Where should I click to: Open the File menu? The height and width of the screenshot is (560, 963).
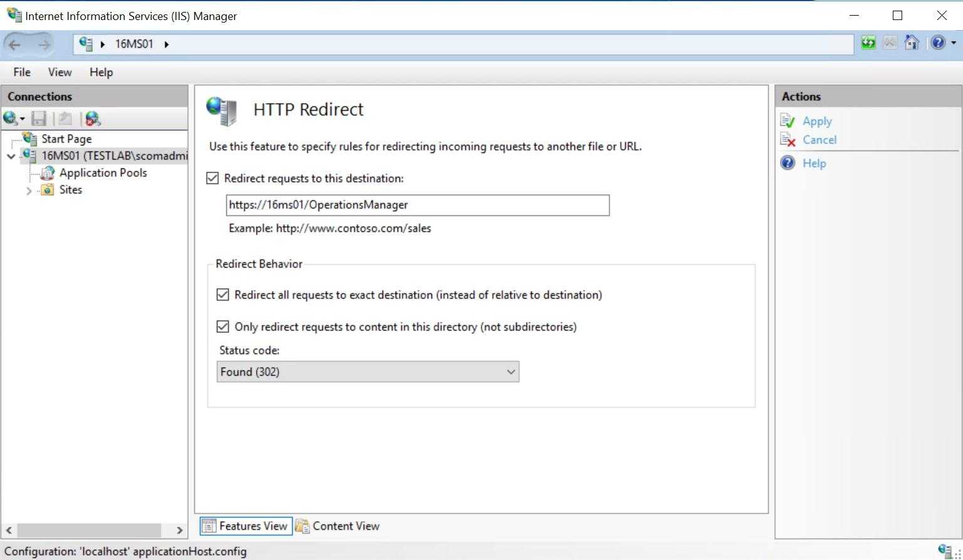point(22,72)
